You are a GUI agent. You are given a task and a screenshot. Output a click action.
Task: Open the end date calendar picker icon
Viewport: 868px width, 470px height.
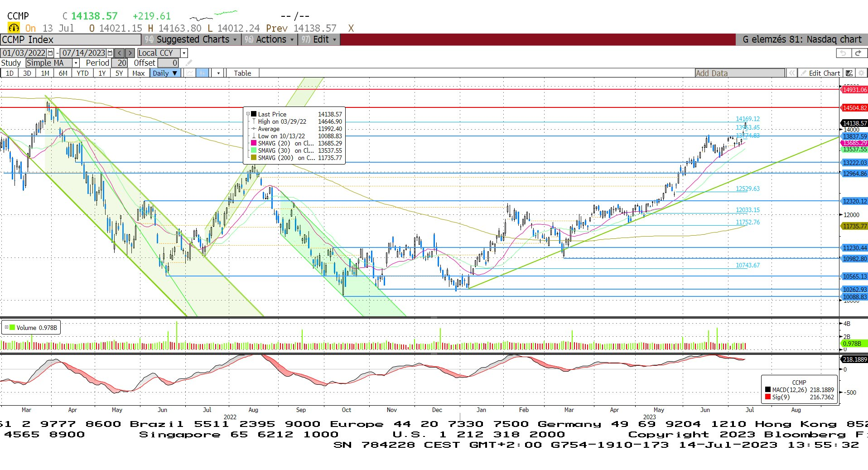tap(110, 53)
